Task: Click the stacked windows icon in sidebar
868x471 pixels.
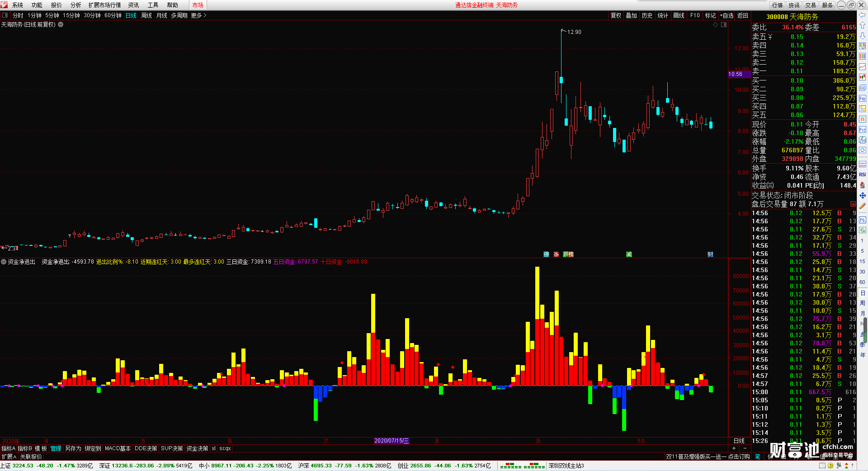Action: click(x=863, y=88)
